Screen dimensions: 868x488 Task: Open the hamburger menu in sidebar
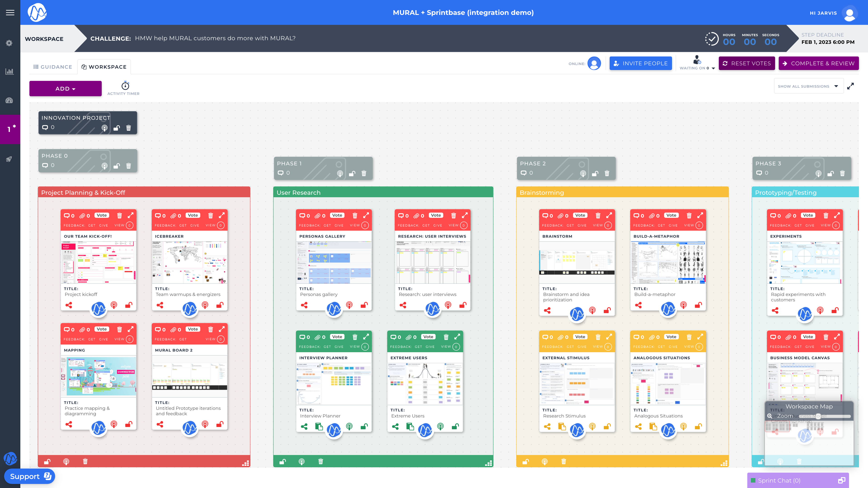click(10, 12)
